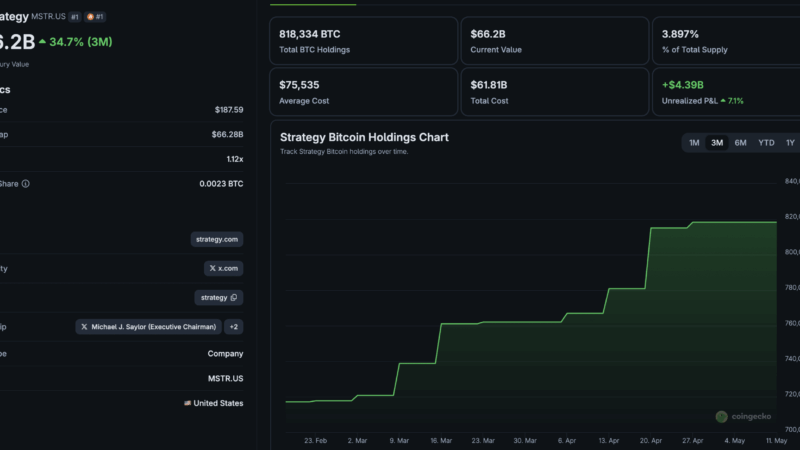Click the X logo beside Michael J. Saylor
Image resolution: width=800 pixels, height=450 pixels.
(84, 327)
